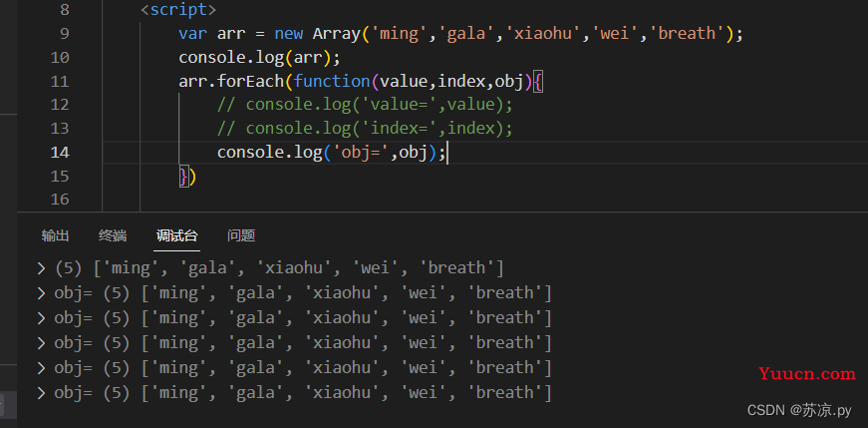Screen dimensions: 868x428
Task: Open the 问题 panel tab
Action: click(x=241, y=235)
